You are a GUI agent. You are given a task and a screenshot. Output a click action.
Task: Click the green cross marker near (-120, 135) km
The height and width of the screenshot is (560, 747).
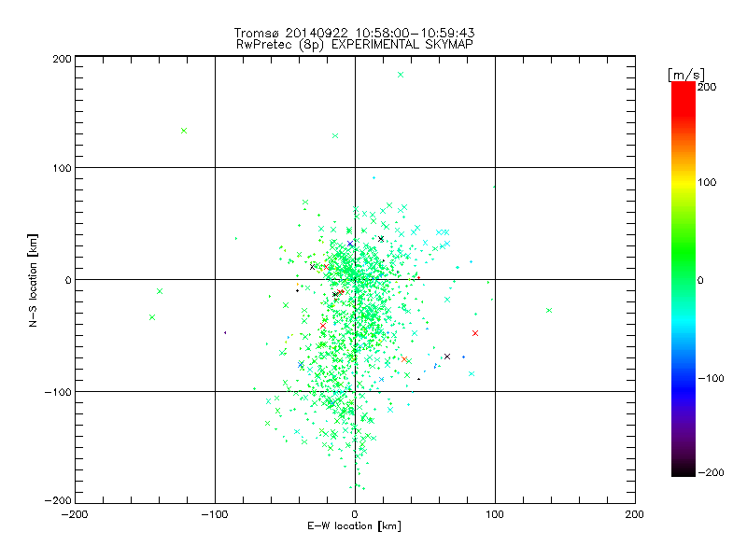pyautogui.click(x=184, y=131)
